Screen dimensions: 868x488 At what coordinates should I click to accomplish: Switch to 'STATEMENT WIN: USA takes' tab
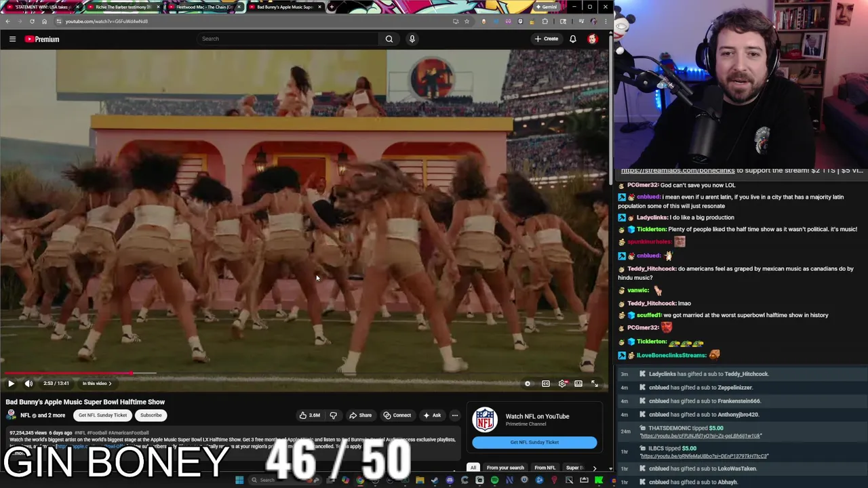click(x=42, y=7)
